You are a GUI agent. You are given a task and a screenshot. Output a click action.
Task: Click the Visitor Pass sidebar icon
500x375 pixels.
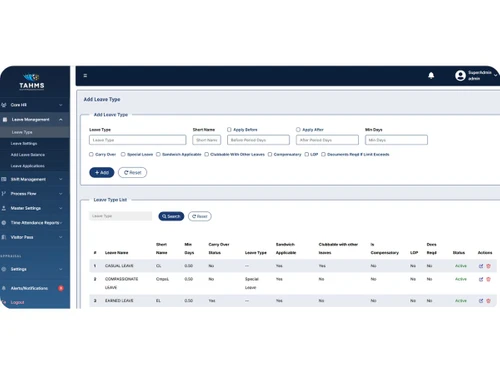pos(4,237)
